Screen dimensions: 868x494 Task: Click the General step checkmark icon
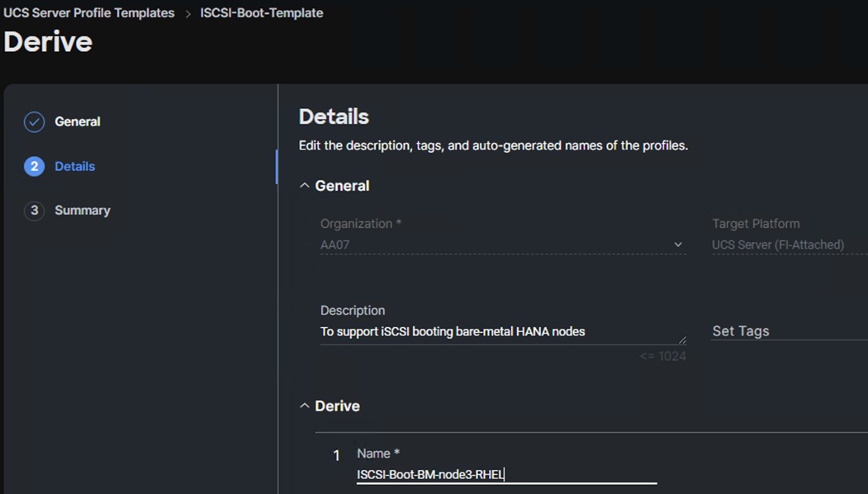(x=35, y=121)
